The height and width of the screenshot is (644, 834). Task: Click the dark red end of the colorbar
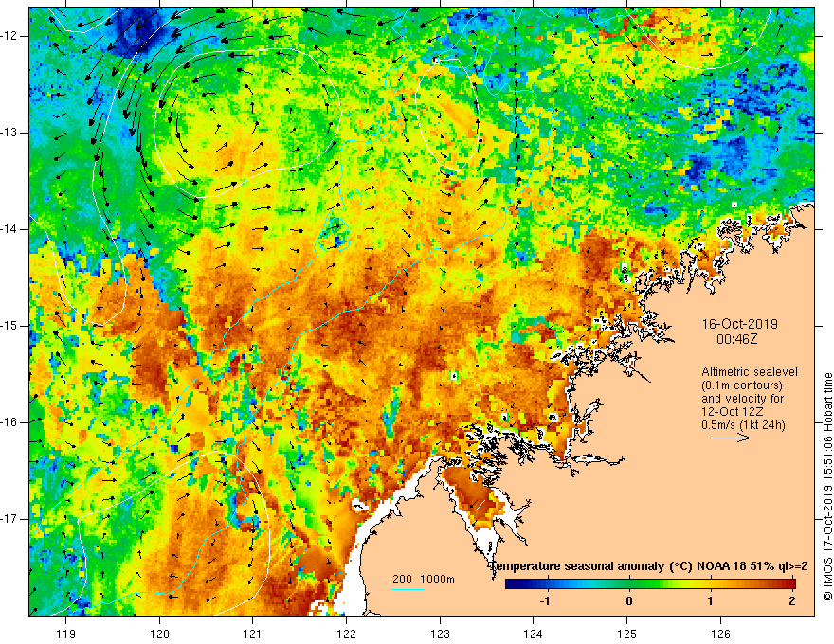[x=789, y=584]
